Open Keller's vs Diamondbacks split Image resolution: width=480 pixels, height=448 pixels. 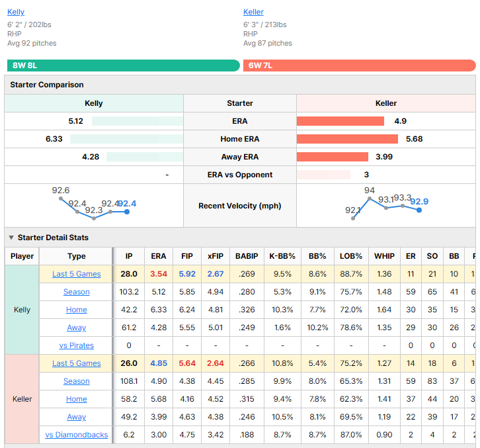(x=76, y=435)
